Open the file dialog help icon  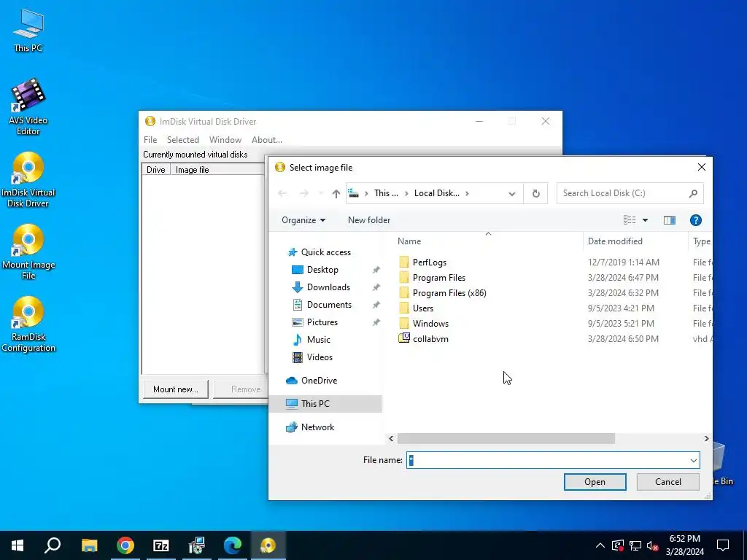695,220
